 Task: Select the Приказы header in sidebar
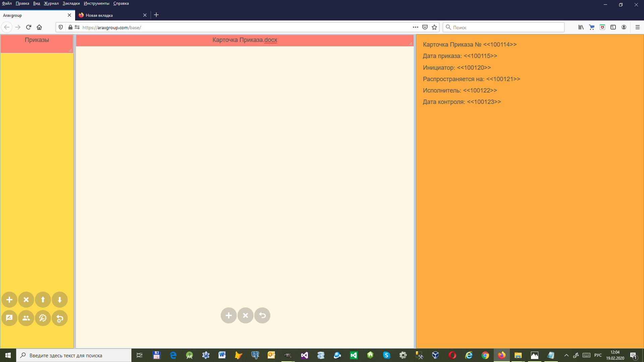37,40
